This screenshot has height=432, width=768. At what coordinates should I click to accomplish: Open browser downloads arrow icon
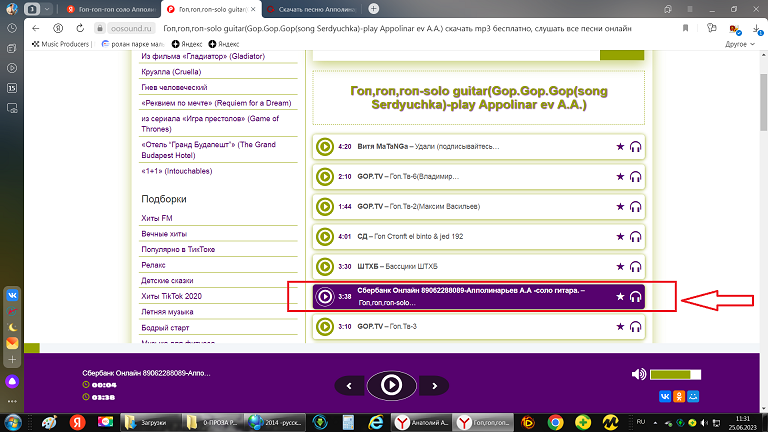click(x=757, y=29)
